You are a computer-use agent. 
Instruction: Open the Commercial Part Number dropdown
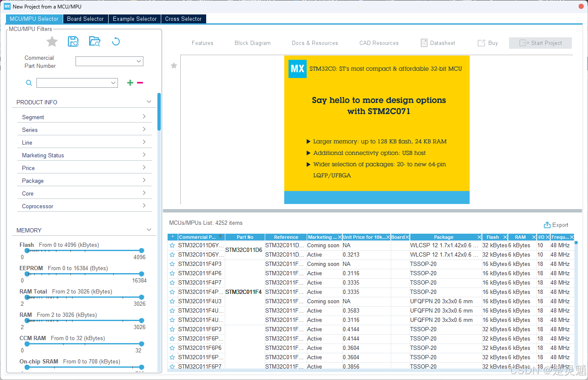139,61
